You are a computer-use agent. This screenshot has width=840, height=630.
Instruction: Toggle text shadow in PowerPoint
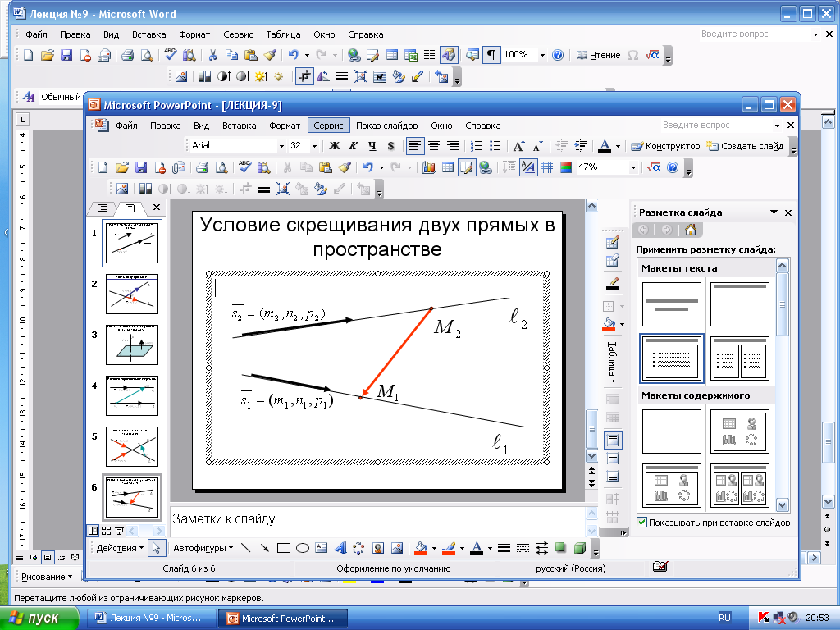pyautogui.click(x=390, y=146)
